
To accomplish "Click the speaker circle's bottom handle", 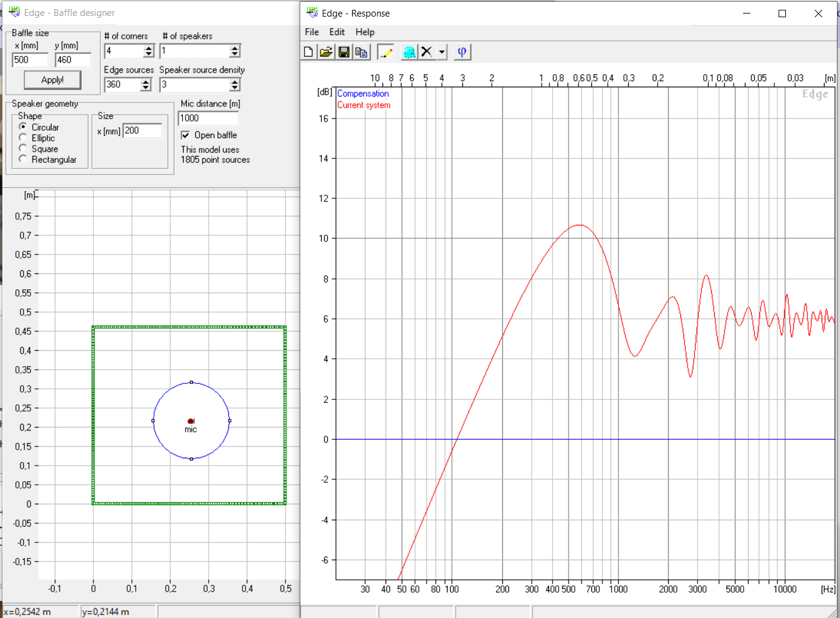I will coord(192,459).
